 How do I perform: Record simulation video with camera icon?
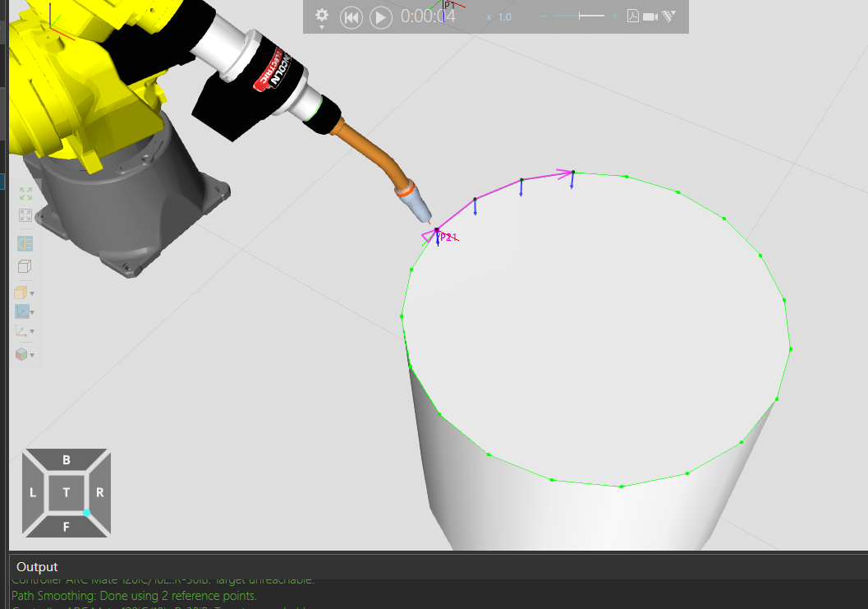coord(650,16)
